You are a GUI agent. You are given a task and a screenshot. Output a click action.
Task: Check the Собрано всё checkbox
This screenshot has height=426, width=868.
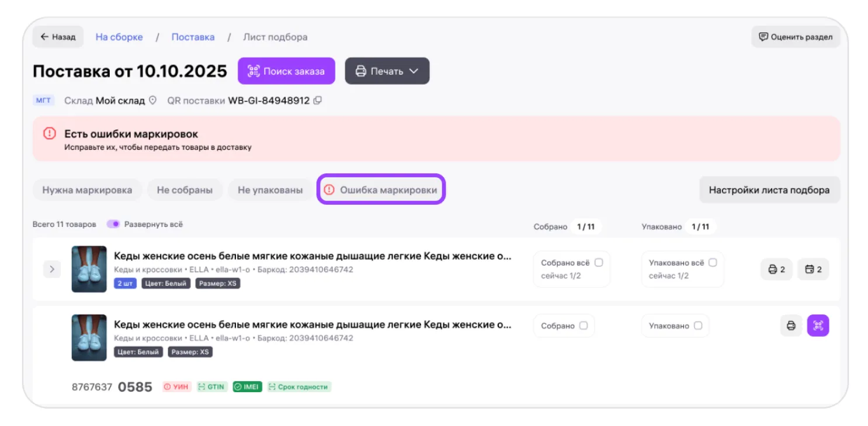[x=598, y=263]
